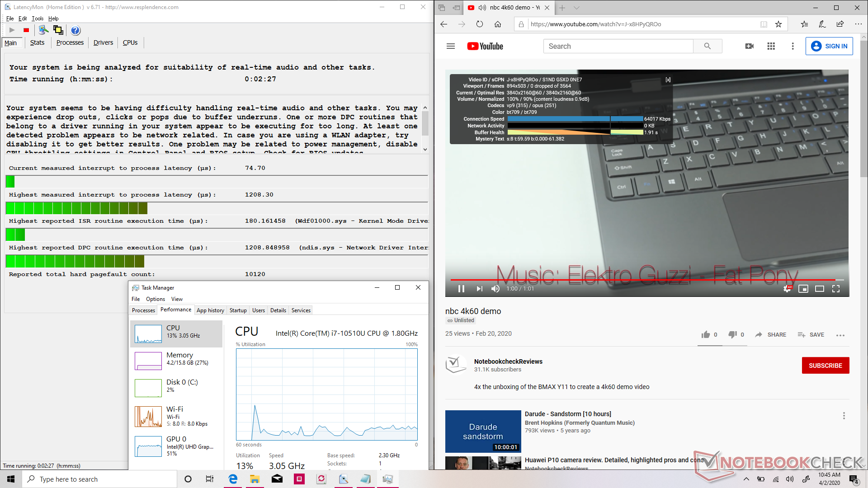Click SIGN IN on YouTube
868x488 pixels.
829,46
